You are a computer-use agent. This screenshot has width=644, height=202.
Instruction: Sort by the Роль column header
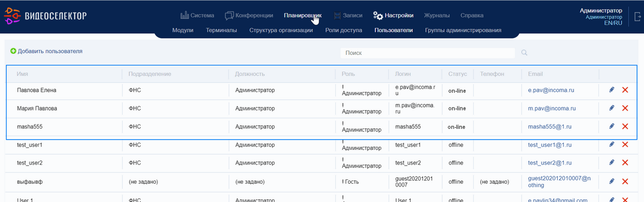point(348,74)
